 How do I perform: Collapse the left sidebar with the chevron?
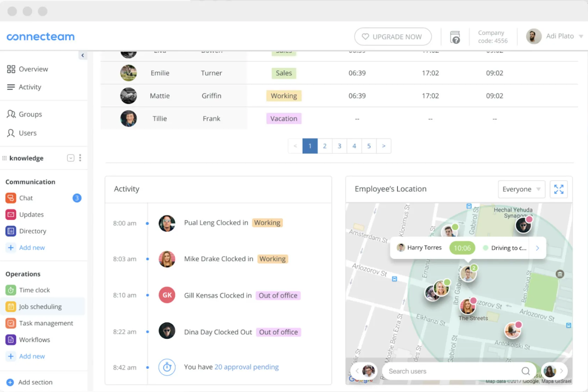click(83, 55)
